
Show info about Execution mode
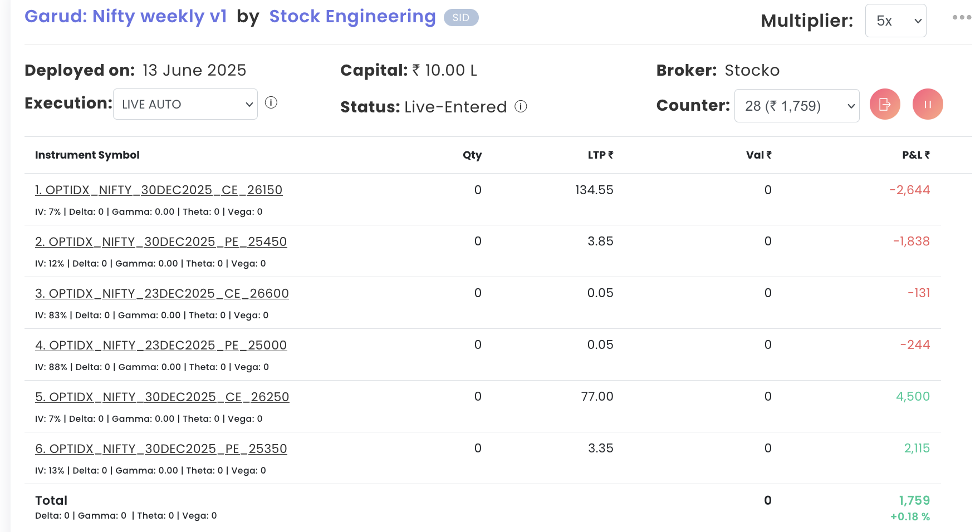(x=271, y=103)
